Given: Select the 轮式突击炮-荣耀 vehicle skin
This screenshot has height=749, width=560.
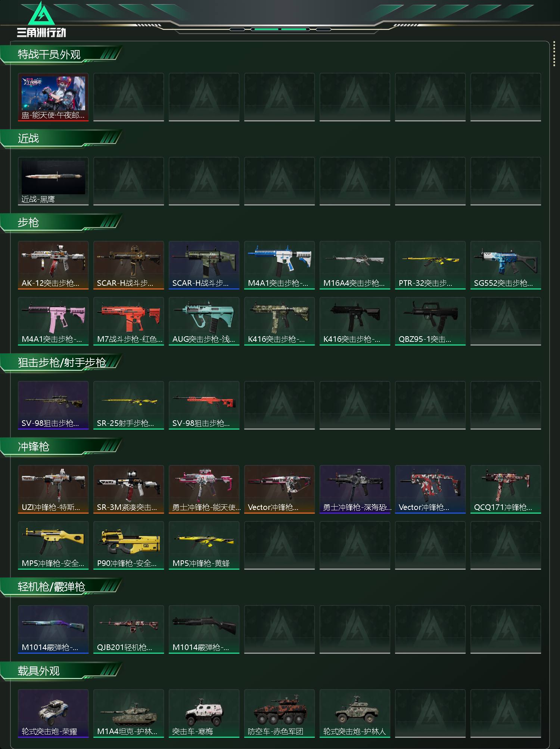Looking at the screenshot, I should (53, 714).
